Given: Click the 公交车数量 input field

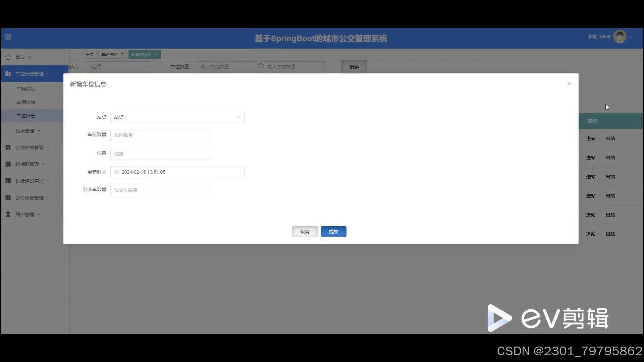Looking at the screenshot, I should pyautogui.click(x=160, y=190).
